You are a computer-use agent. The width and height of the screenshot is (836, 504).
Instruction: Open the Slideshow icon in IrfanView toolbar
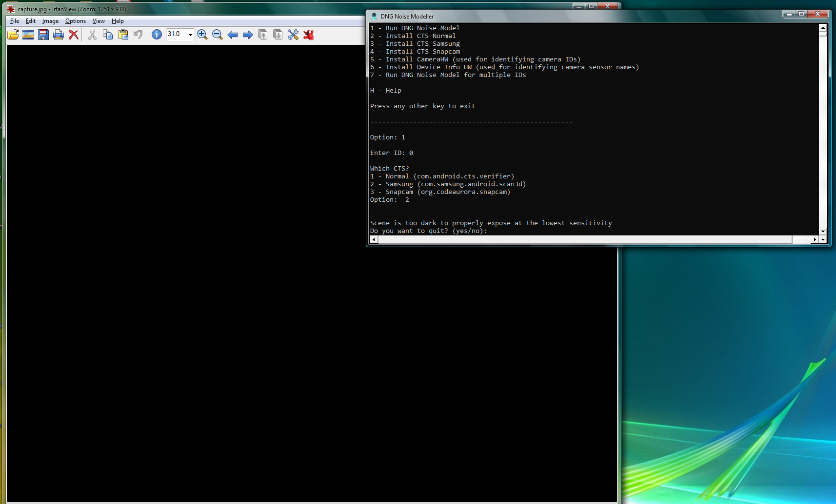[28, 35]
